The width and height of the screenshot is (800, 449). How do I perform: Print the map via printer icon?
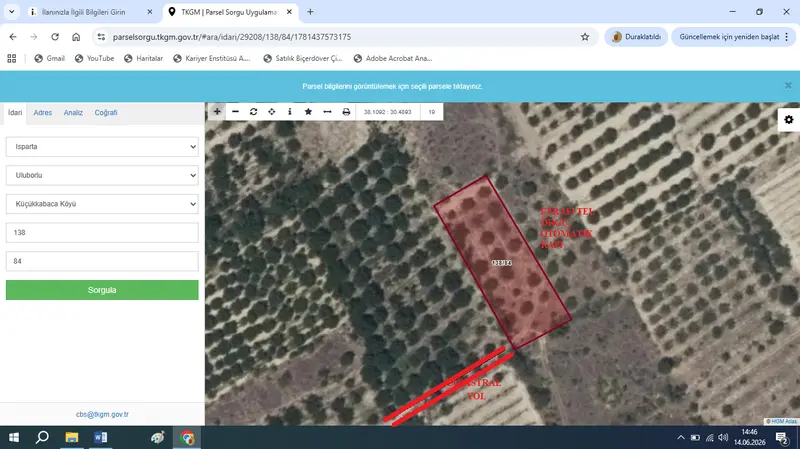pyautogui.click(x=346, y=112)
